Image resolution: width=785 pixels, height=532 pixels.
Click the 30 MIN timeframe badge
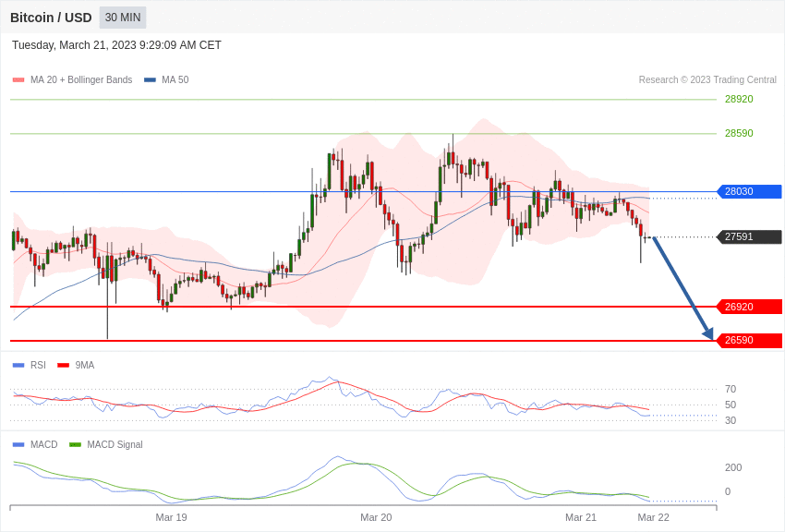(x=123, y=18)
